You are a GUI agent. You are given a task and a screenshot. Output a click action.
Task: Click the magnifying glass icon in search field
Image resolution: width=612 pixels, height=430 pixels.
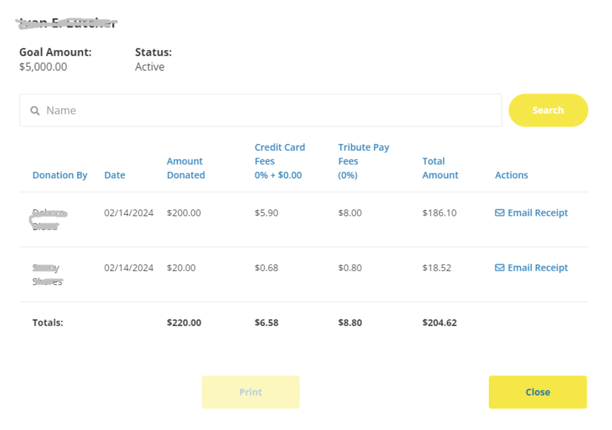(35, 111)
